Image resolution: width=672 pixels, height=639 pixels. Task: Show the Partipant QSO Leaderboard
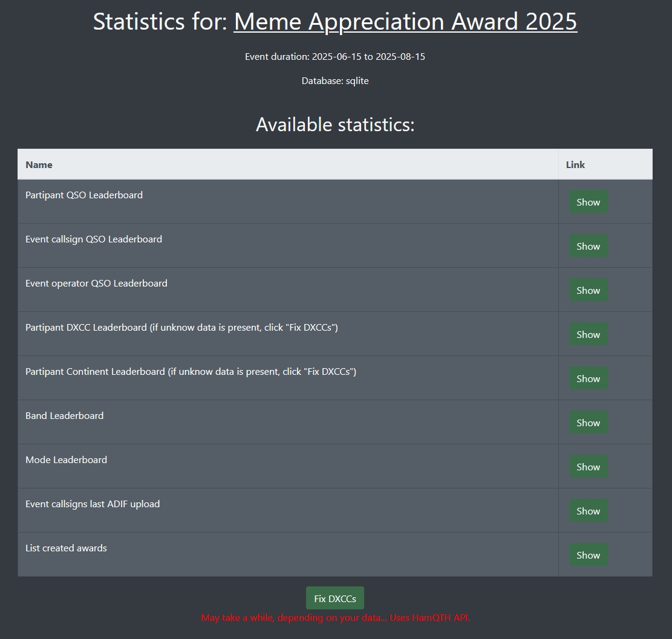(x=588, y=202)
